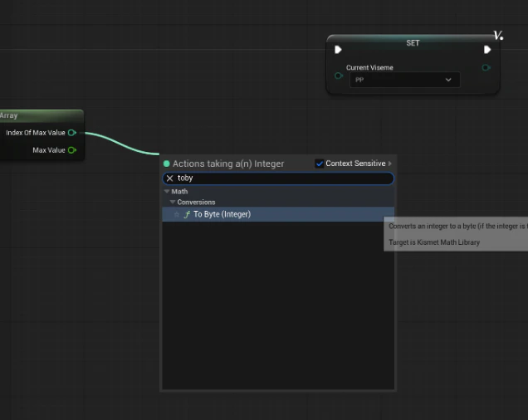Screen dimensions: 528x420
Task: Click the Array node header
Action: [x=41, y=115]
